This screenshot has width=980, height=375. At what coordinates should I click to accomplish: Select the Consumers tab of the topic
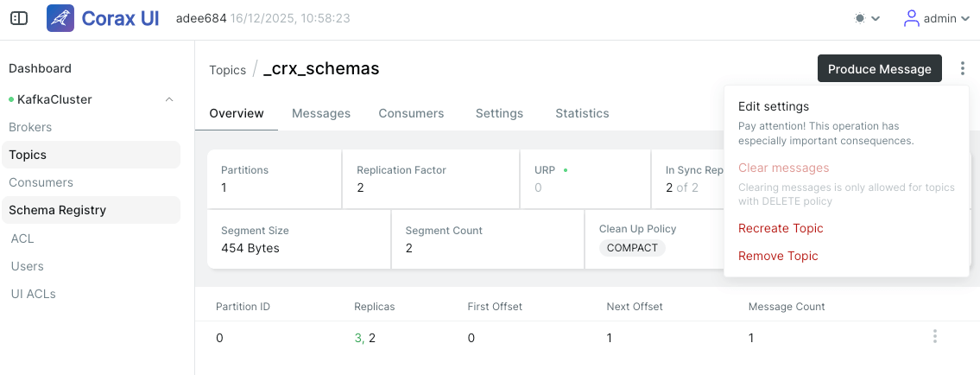point(411,113)
